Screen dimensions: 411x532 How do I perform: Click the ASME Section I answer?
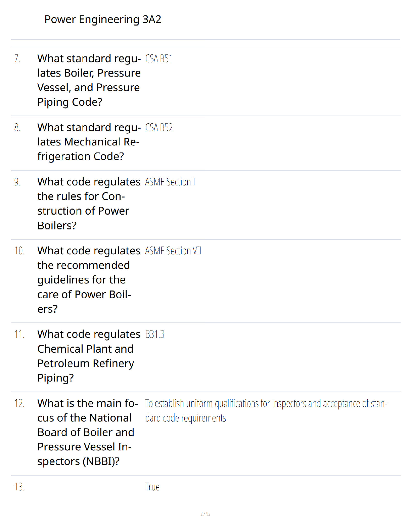click(x=170, y=182)
